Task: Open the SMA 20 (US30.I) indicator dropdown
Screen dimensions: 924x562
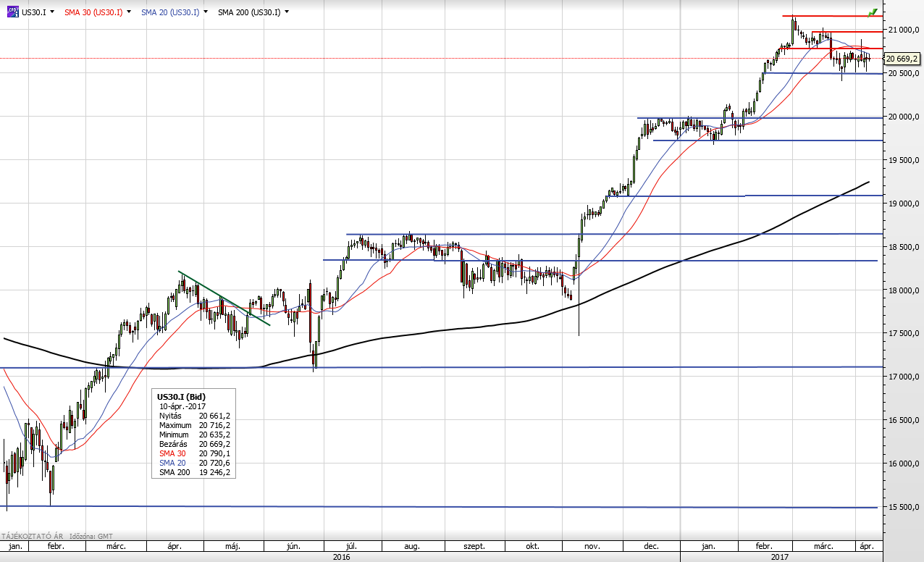Action: point(206,12)
